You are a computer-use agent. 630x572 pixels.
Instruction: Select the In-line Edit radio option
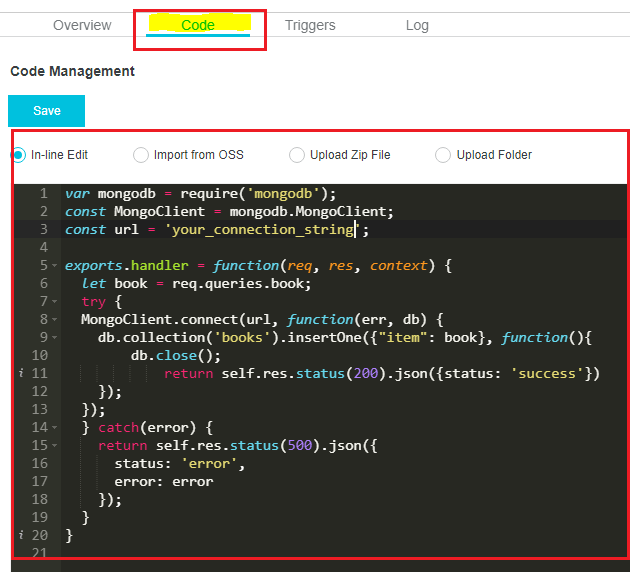click(x=19, y=155)
